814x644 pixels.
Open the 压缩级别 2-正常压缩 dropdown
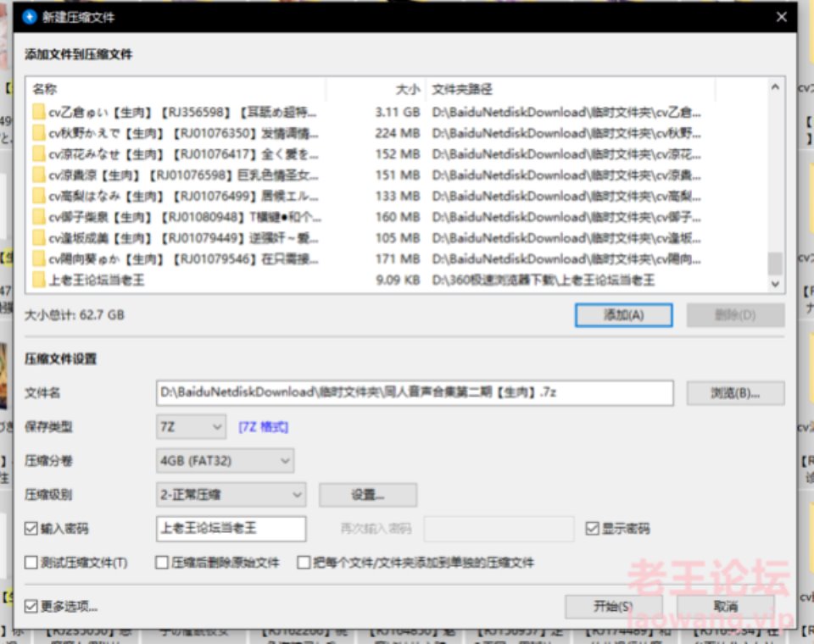231,495
